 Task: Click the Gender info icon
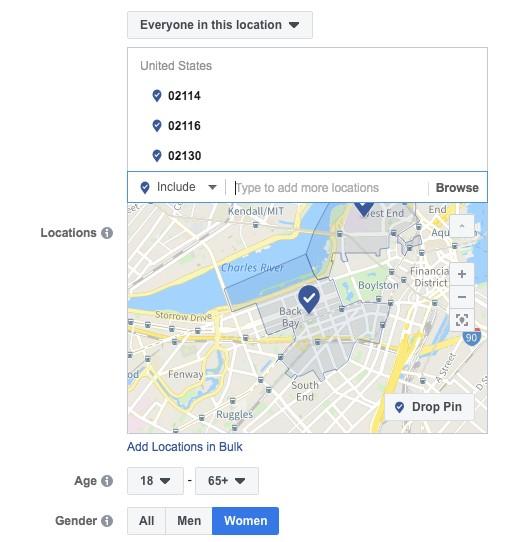(107, 521)
